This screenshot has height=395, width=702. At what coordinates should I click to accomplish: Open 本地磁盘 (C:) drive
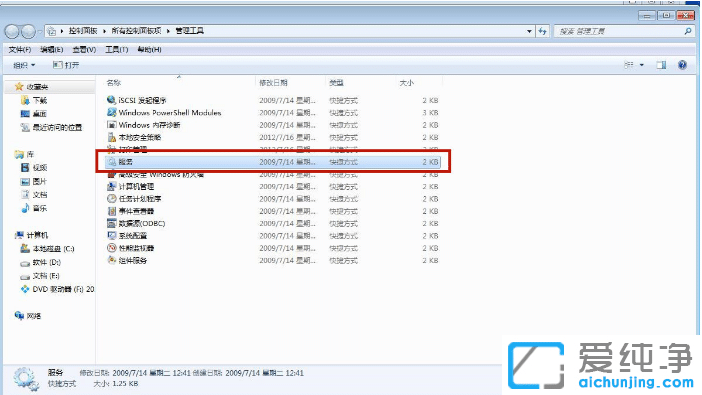47,249
